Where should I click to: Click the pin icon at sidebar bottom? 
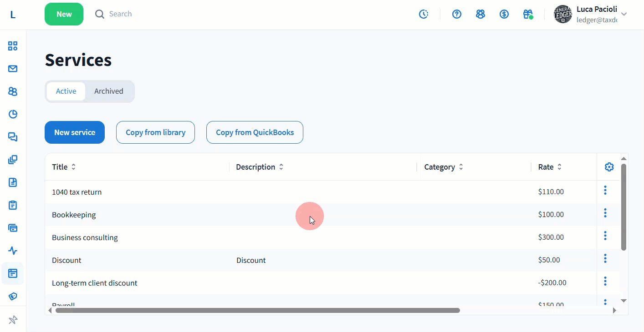(13, 320)
